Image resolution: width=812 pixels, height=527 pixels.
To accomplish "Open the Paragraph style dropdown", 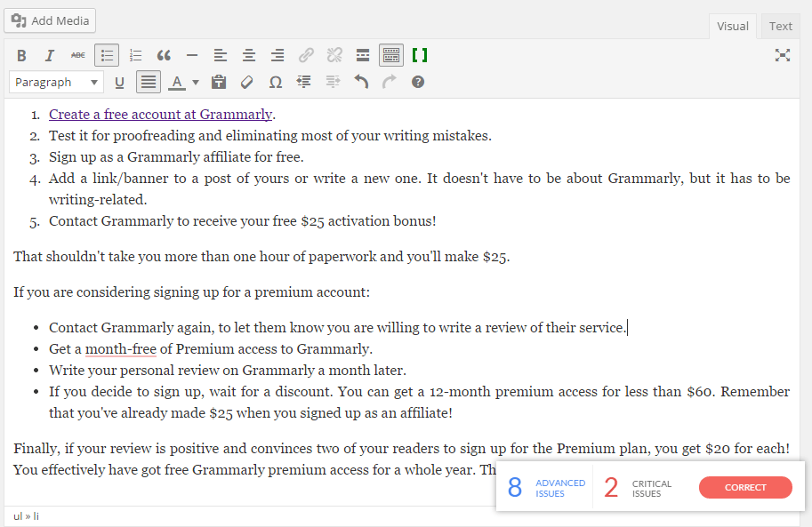I will [55, 81].
